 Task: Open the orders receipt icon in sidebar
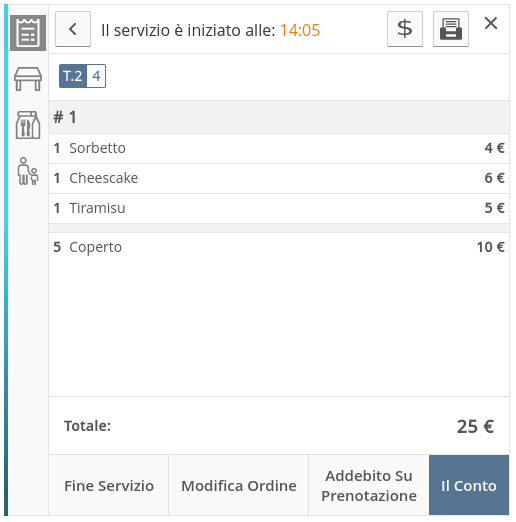pyautogui.click(x=28, y=33)
